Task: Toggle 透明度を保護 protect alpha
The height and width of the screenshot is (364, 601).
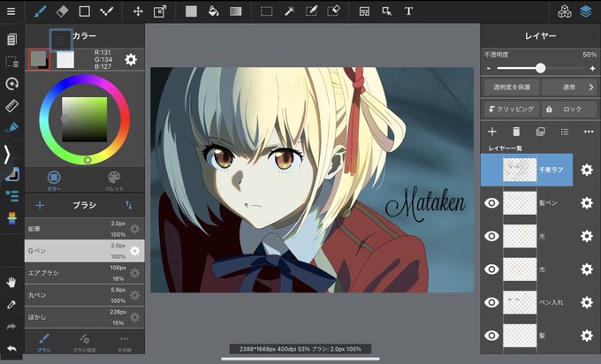Action: pos(512,87)
